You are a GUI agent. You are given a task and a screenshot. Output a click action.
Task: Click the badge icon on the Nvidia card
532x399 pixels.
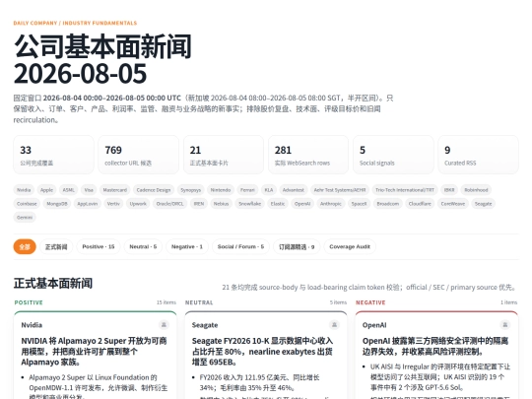coord(164,325)
